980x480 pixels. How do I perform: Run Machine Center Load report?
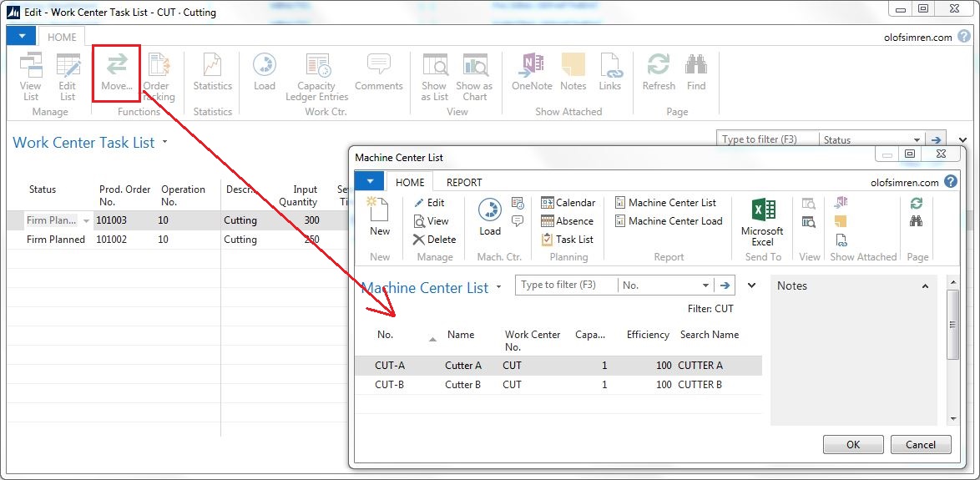(668, 221)
